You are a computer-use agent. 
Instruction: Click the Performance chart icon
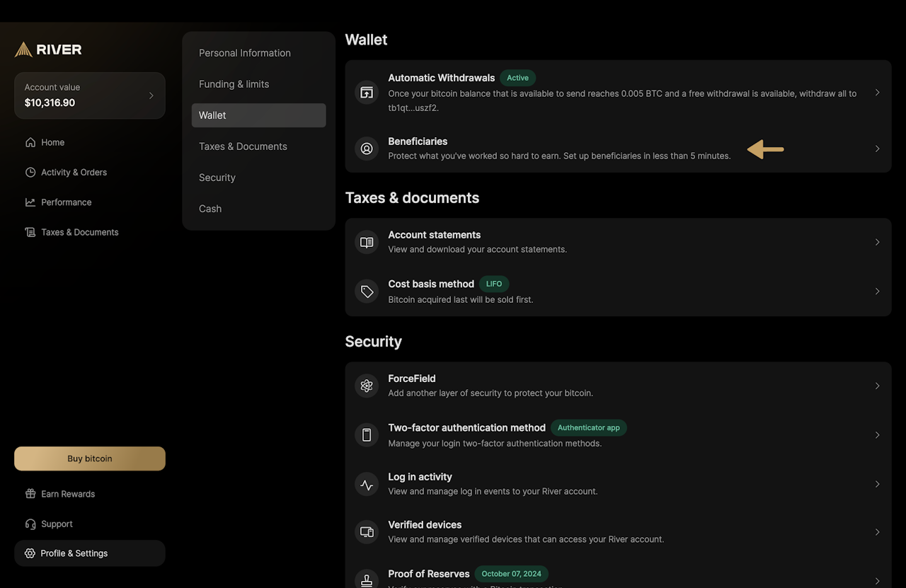point(30,202)
